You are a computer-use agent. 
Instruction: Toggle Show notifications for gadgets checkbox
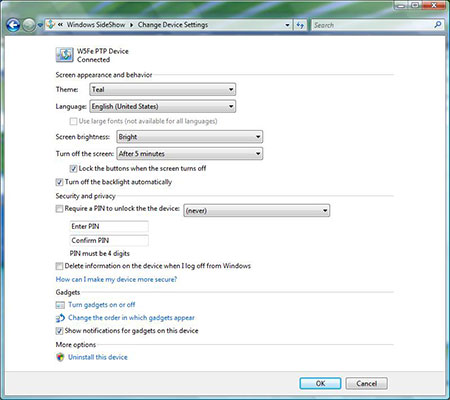59,331
